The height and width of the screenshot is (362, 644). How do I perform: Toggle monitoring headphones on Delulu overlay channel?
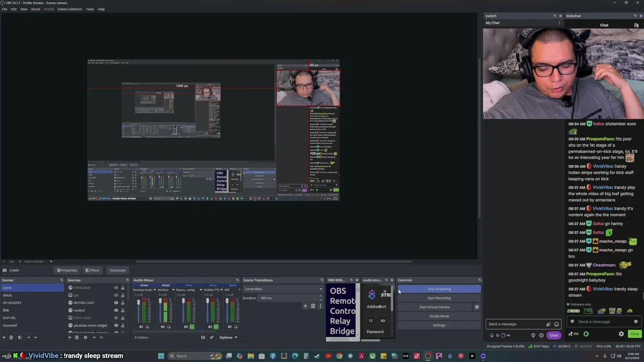tap(192, 327)
